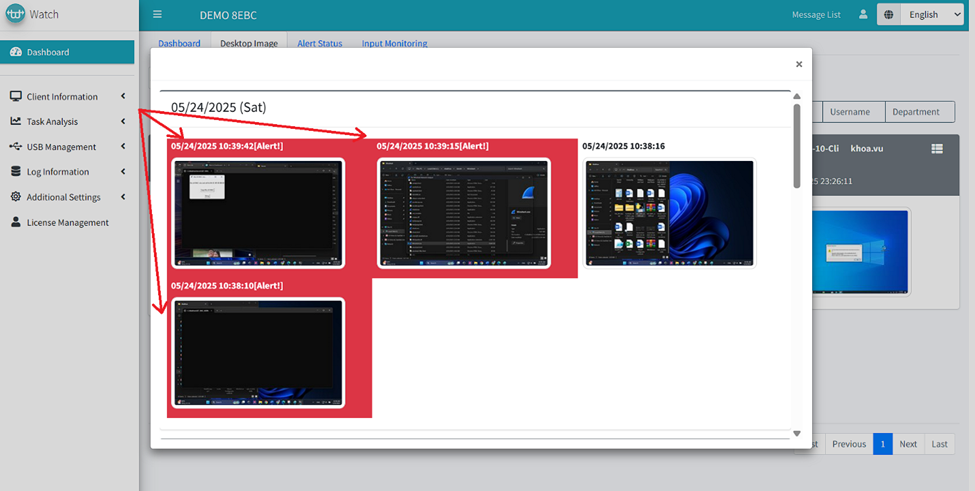Click the globe language icon

point(889,15)
